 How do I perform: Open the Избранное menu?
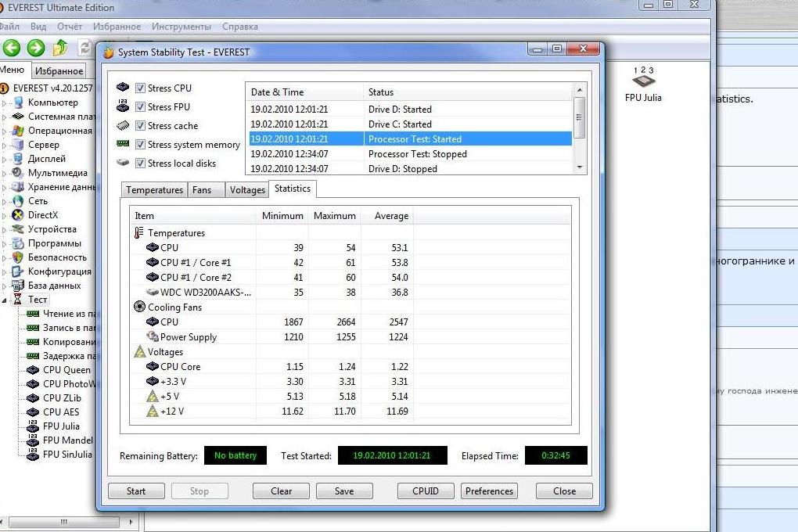pos(117,27)
